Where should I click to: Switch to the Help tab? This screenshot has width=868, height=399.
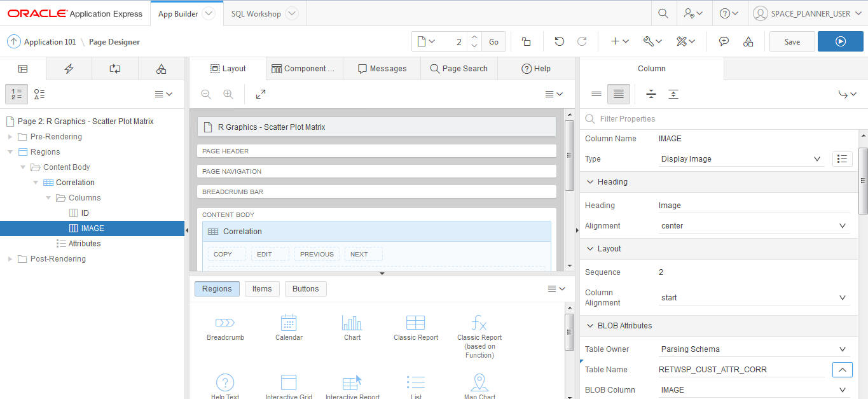click(536, 69)
